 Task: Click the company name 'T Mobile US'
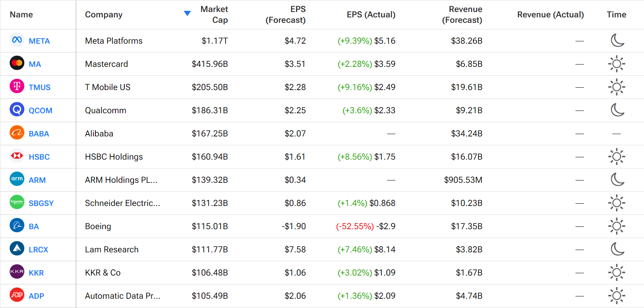point(108,87)
